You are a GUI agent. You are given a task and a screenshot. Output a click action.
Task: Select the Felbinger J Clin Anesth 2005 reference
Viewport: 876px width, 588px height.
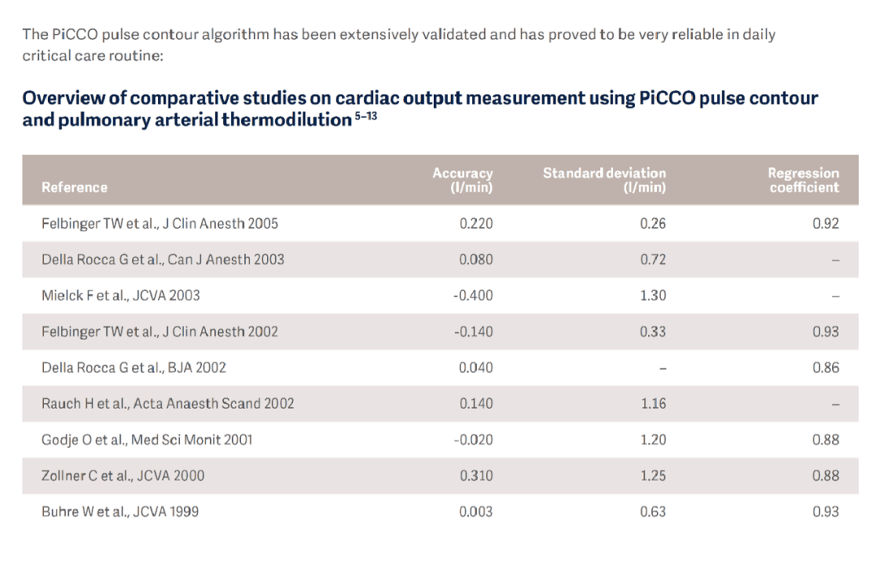[x=160, y=223]
